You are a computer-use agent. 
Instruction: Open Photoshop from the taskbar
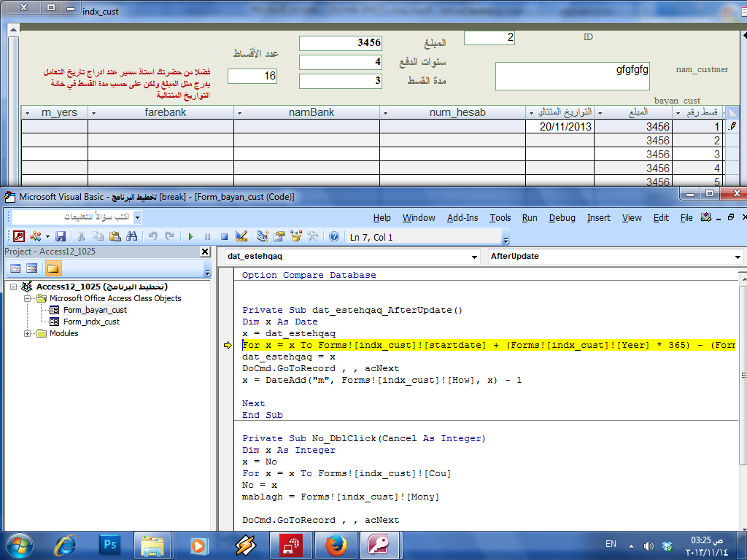109,545
